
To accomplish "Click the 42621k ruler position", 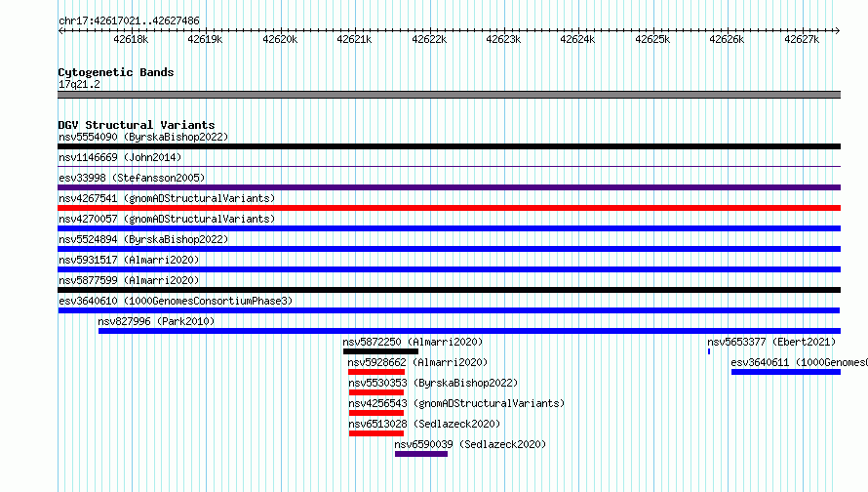I will coord(354,39).
